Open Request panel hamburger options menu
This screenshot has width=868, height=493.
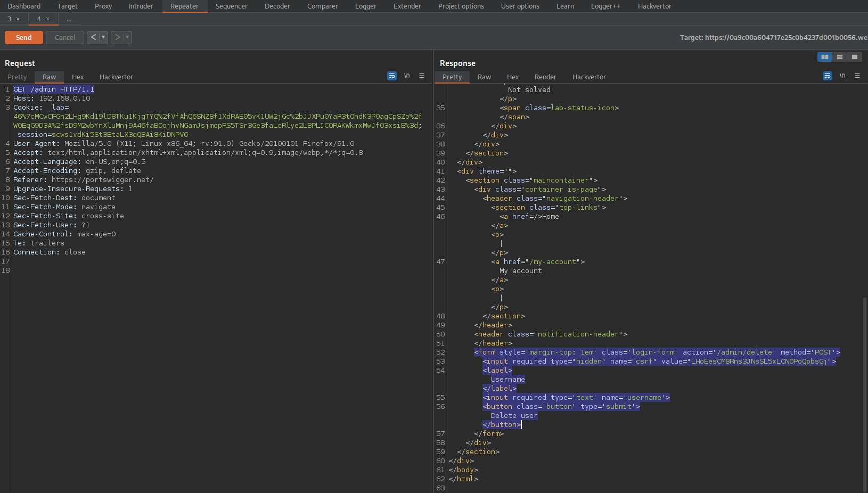422,76
